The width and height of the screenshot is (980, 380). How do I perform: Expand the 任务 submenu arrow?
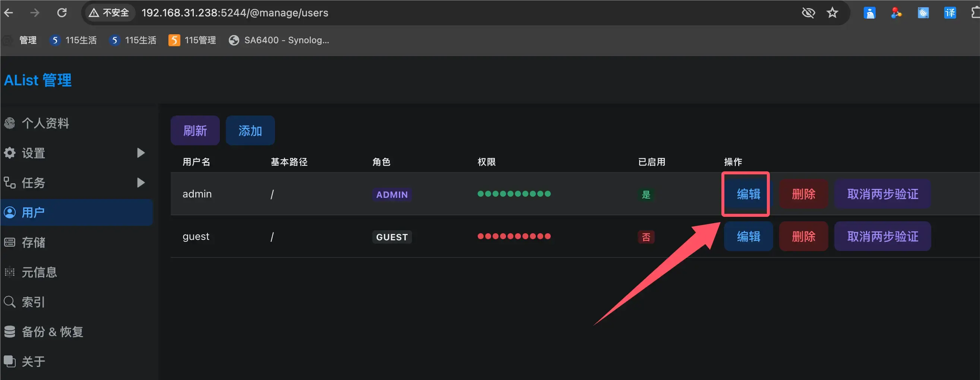141,183
